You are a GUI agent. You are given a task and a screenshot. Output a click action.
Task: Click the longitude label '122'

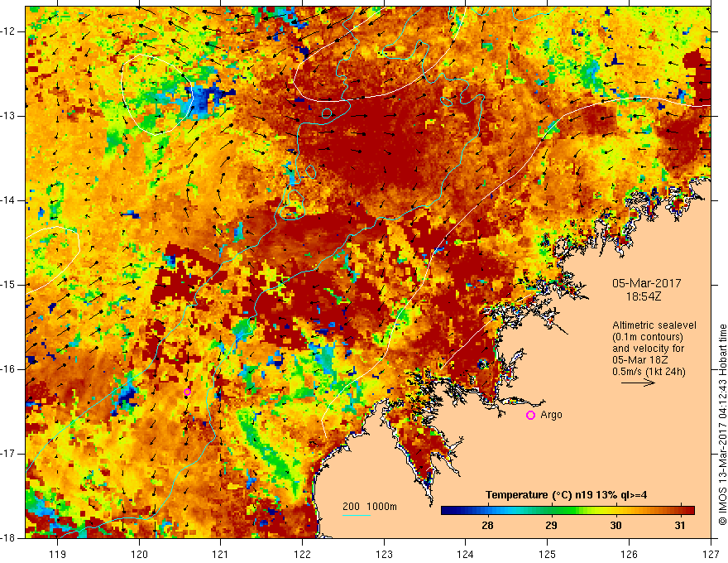click(302, 554)
